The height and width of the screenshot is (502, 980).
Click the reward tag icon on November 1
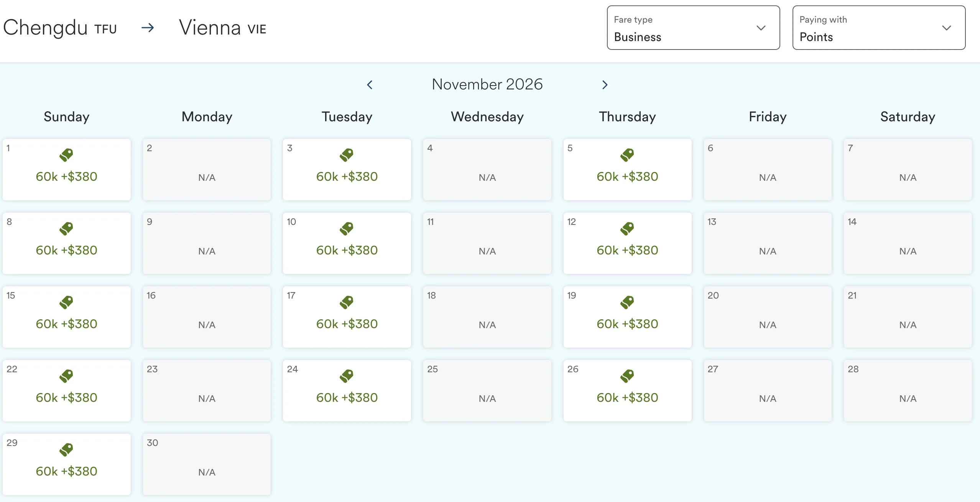[x=66, y=155]
